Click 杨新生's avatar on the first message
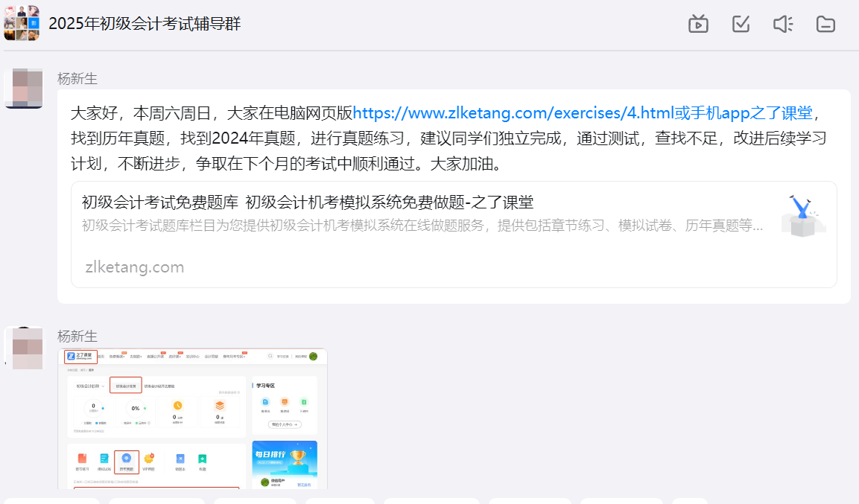859x504 pixels. coord(23,89)
